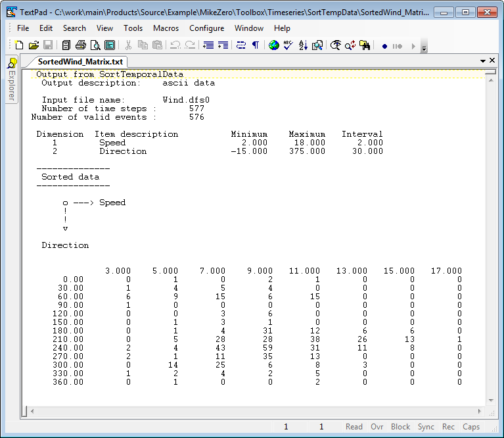Open Print Preview icon
This screenshot has width=504, height=438.
click(x=95, y=45)
